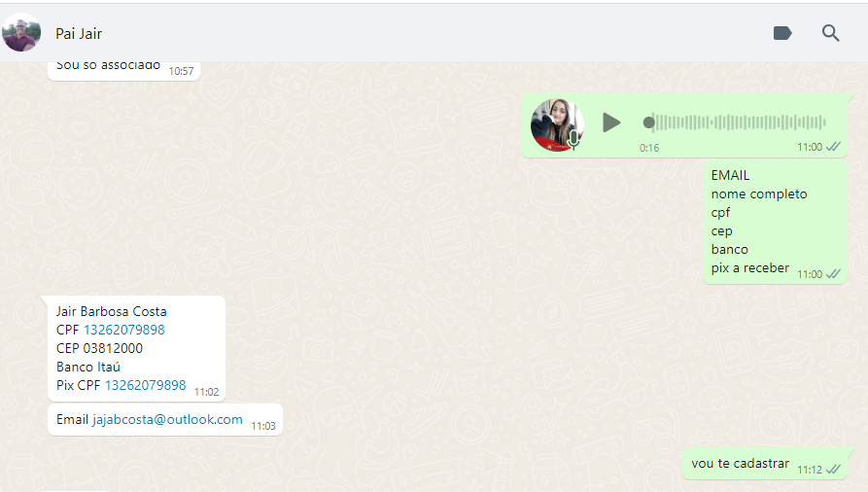
Task: Click the 'Jair Barbosa Costa' message bubble
Action: pyautogui.click(x=136, y=348)
